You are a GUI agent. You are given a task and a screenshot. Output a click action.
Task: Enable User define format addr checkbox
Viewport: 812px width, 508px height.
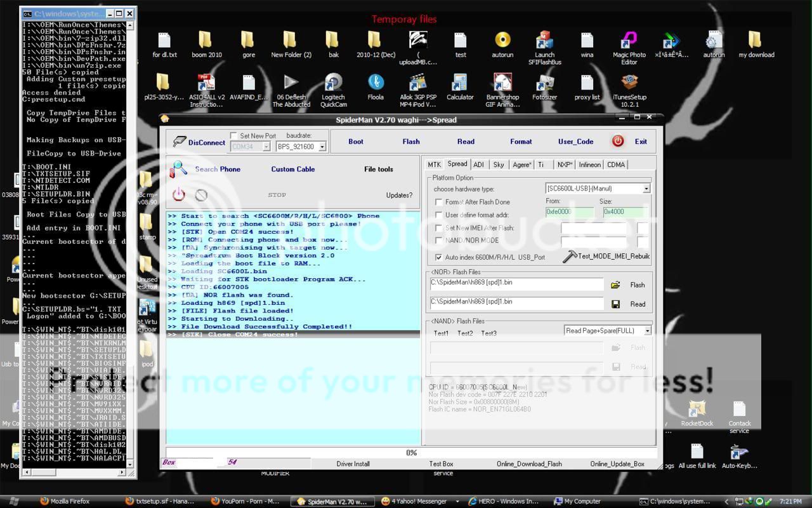pos(438,215)
